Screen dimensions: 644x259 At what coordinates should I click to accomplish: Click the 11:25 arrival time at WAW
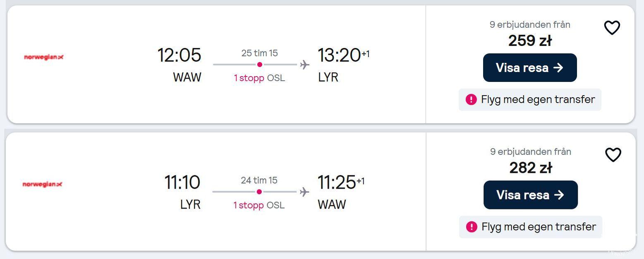(x=337, y=182)
